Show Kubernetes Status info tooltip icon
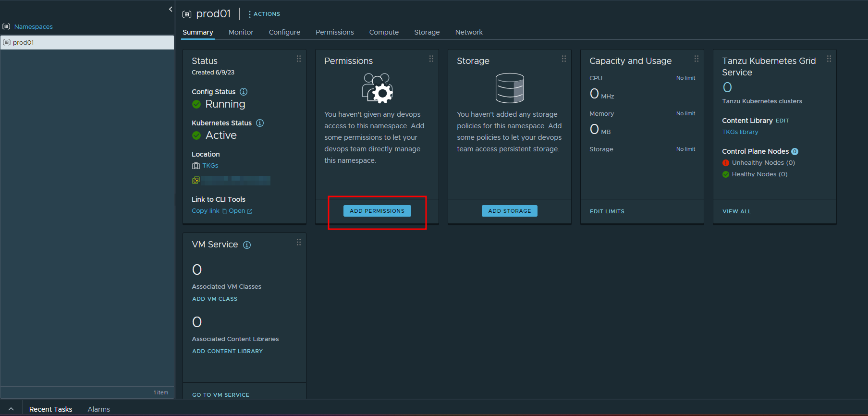Screen dimensions: 868x416 (260, 123)
